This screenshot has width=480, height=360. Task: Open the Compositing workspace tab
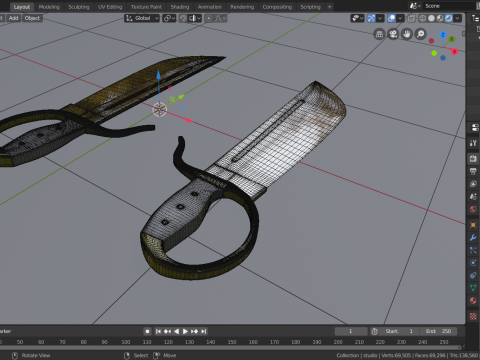(277, 7)
